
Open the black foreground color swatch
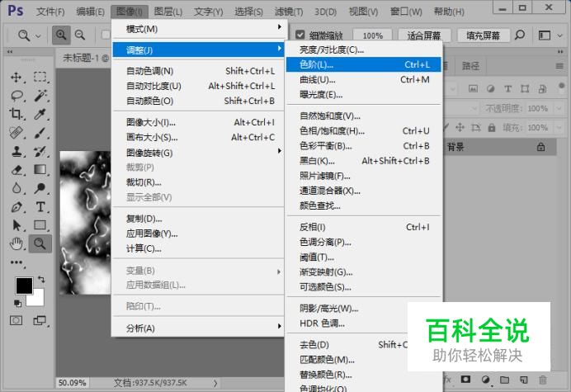pos(24,286)
